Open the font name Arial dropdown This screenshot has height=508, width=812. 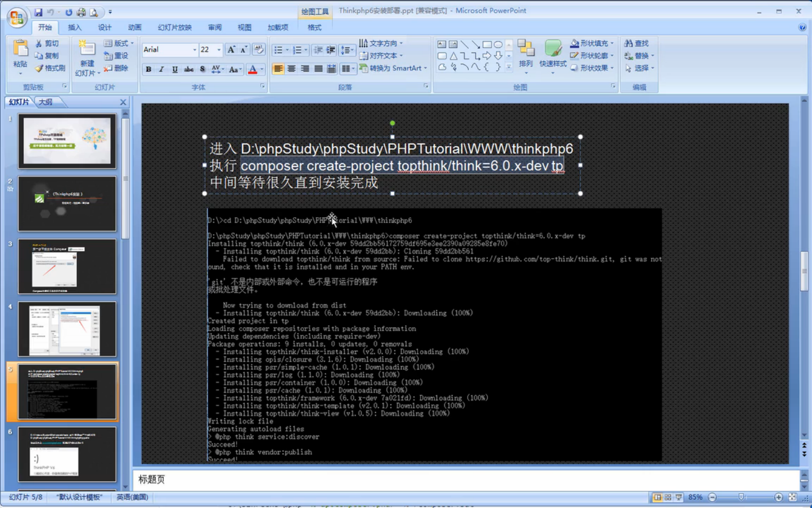click(x=194, y=50)
